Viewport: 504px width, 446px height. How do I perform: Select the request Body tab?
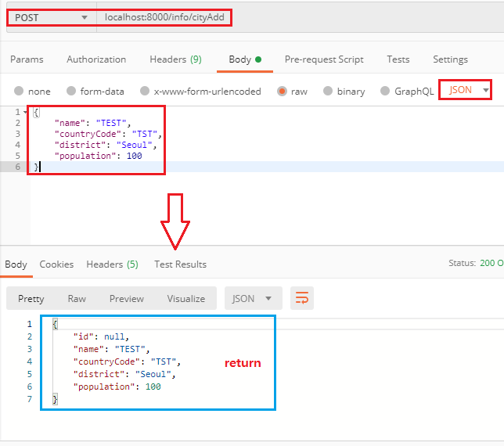click(245, 59)
